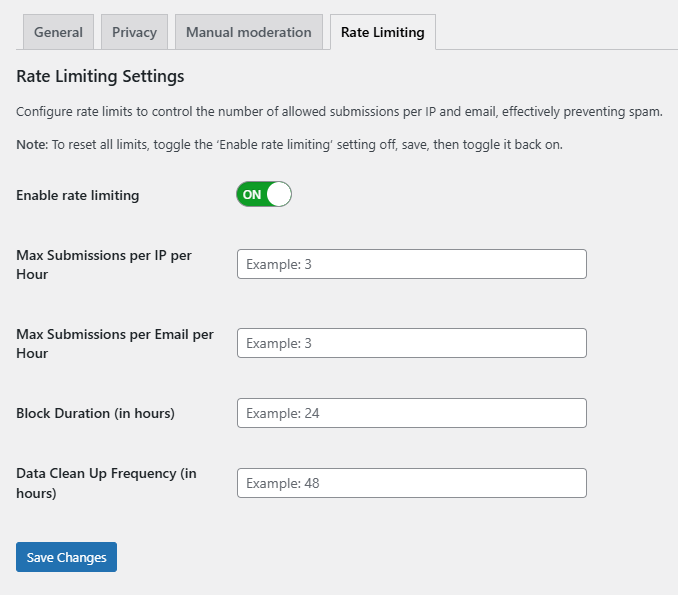Click the 'Max Submissions per Email per Hour' label
This screenshot has width=678, height=595.
click(115, 344)
